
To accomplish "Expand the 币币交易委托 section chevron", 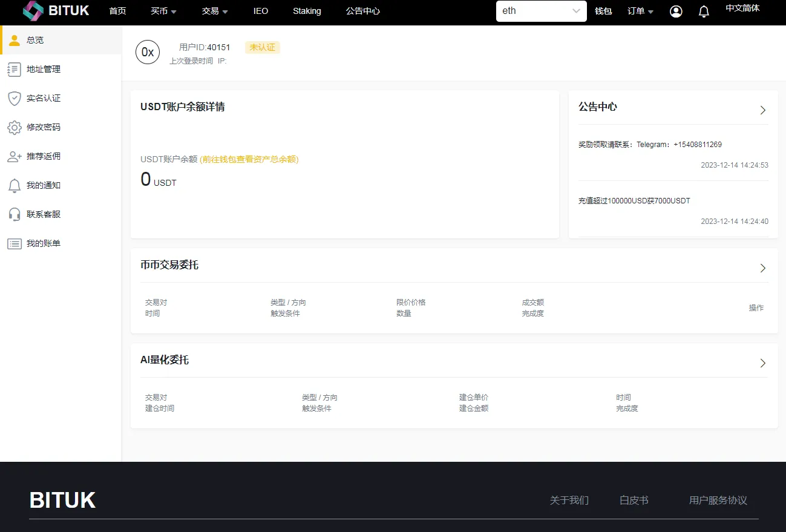I will click(762, 268).
